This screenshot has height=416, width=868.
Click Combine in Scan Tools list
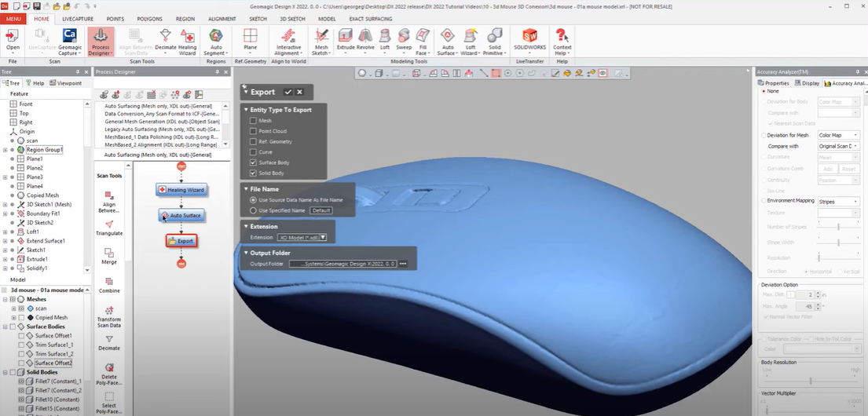(x=109, y=285)
